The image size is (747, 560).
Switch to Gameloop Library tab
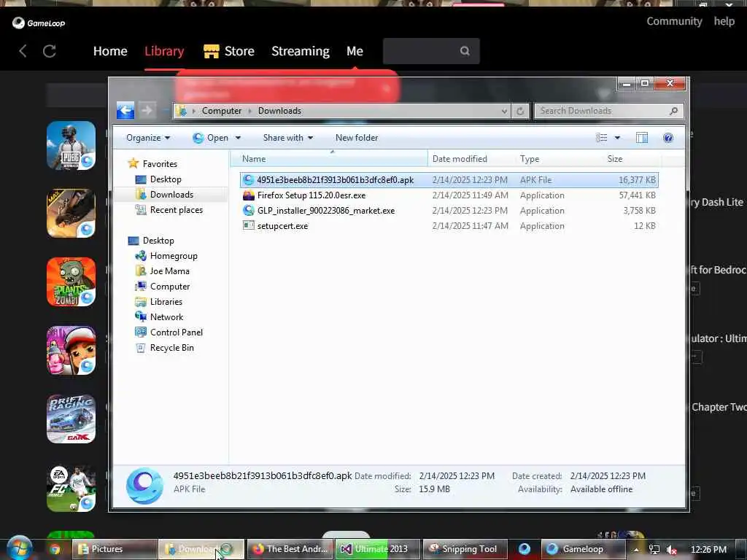pyautogui.click(x=164, y=51)
